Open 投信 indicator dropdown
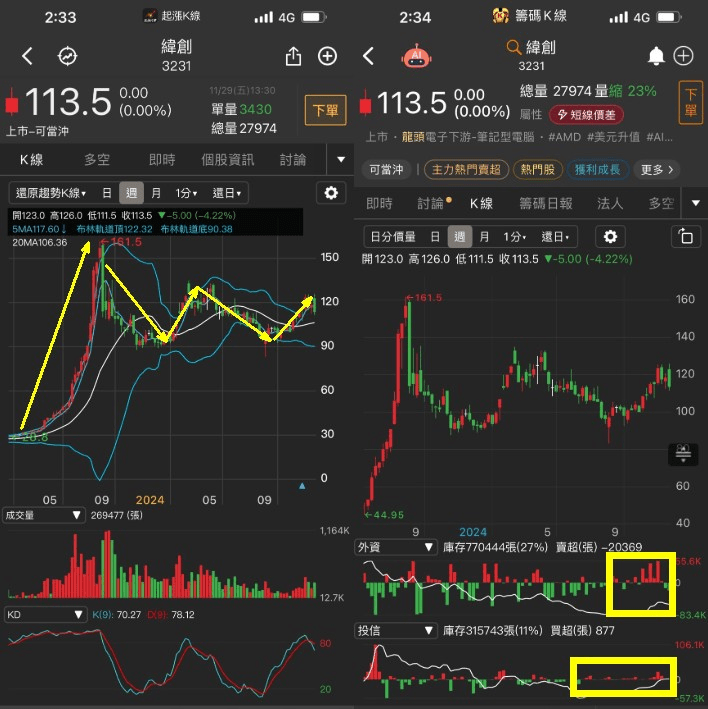This screenshot has height=709, width=708. [396, 630]
